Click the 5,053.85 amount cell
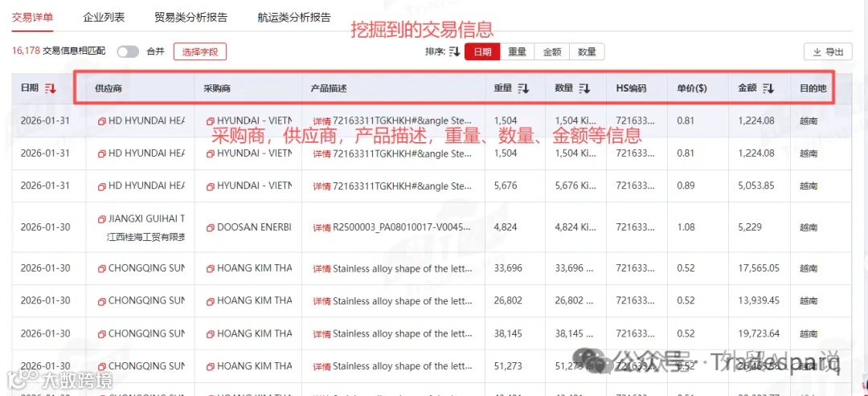The height and width of the screenshot is (396, 868). click(x=756, y=186)
